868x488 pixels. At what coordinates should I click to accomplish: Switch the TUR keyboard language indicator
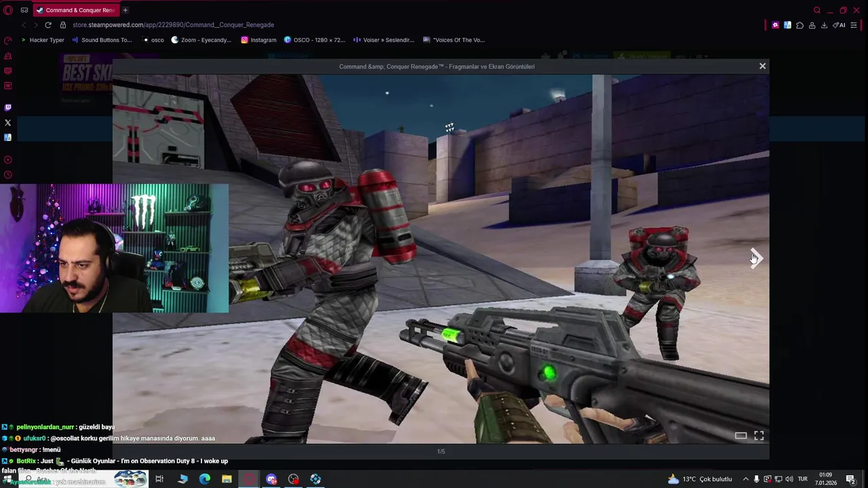(x=803, y=479)
